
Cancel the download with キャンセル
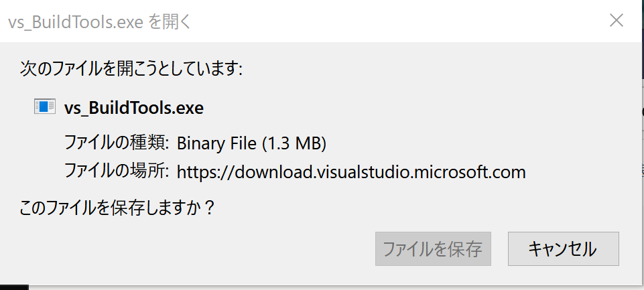(563, 248)
